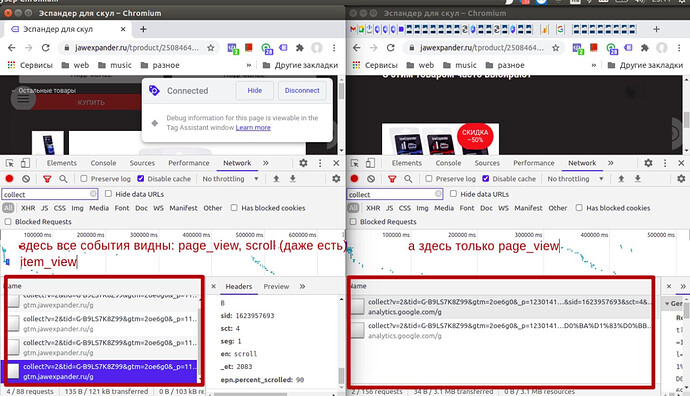Open more options dots in right DevTools
690x396 pixels.
click(x=665, y=163)
